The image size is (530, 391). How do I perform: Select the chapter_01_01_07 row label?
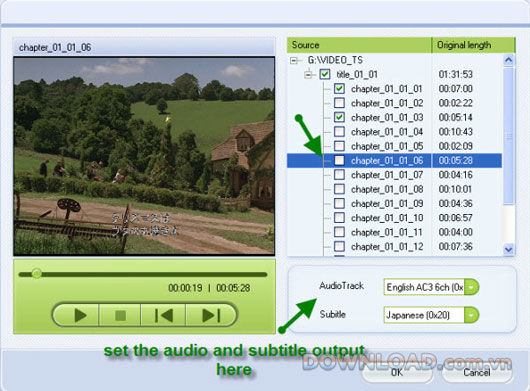387,175
